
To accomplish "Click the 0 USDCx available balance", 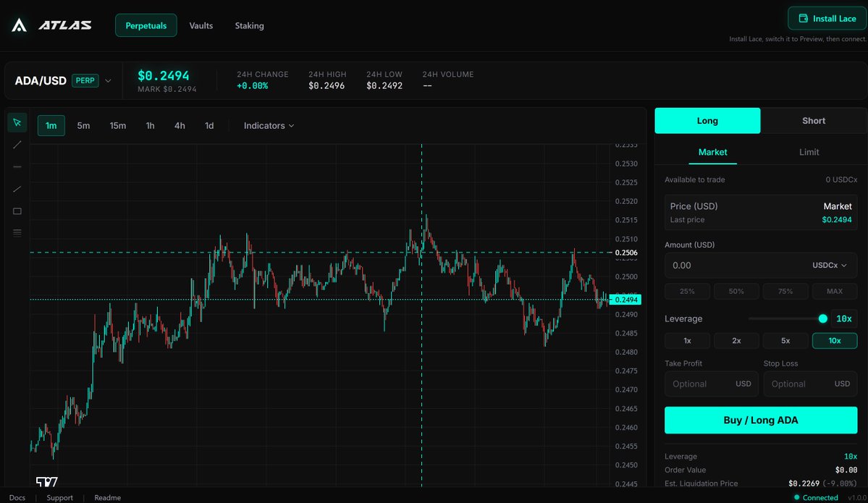I will coord(841,179).
